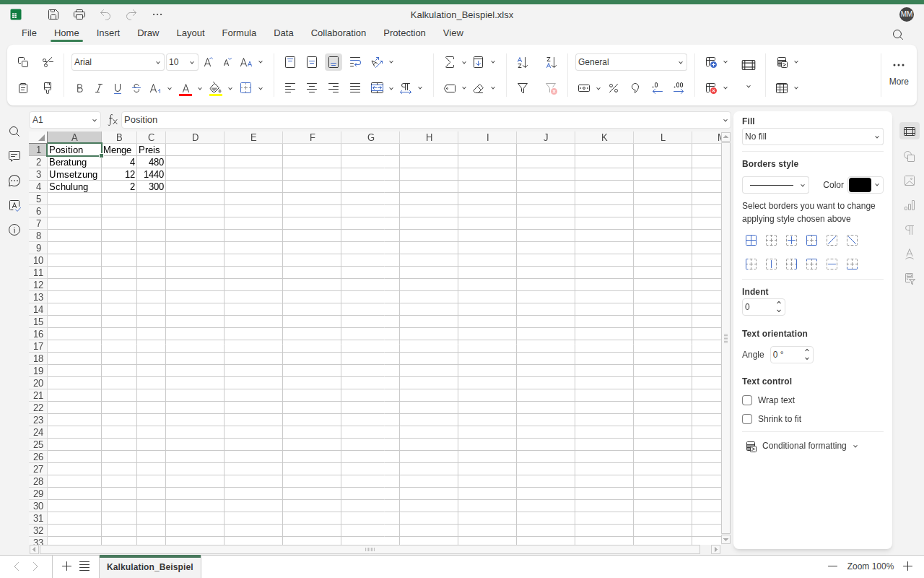Zoom in using the plus button
The height and width of the screenshot is (578, 924).
[908, 566]
